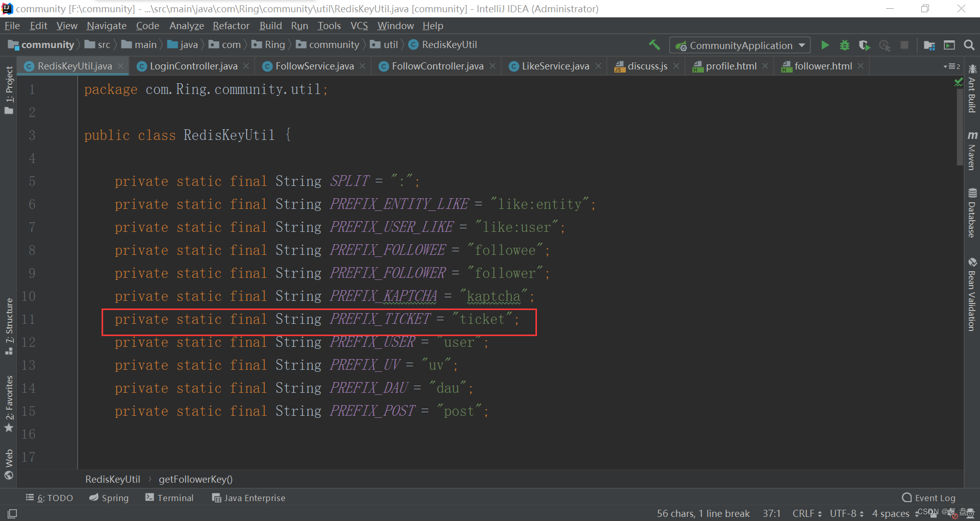980x521 pixels.
Task: Click line number 11 in the gutter
Action: pos(28,319)
